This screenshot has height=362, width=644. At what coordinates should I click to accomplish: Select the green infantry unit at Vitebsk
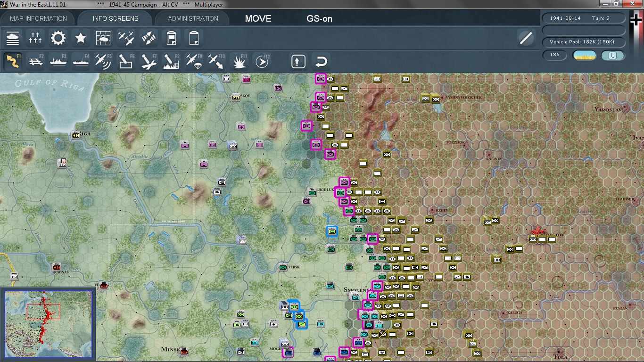coord(283,267)
